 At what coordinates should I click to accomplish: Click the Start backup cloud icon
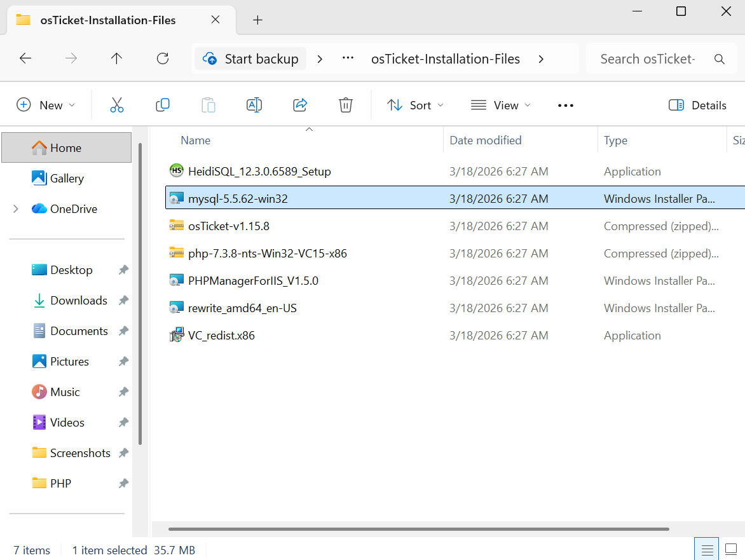point(210,58)
